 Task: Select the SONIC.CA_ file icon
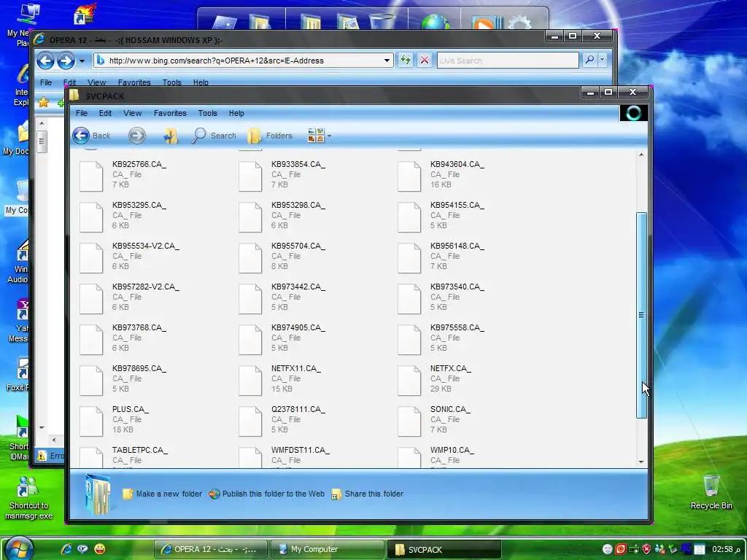click(x=409, y=421)
